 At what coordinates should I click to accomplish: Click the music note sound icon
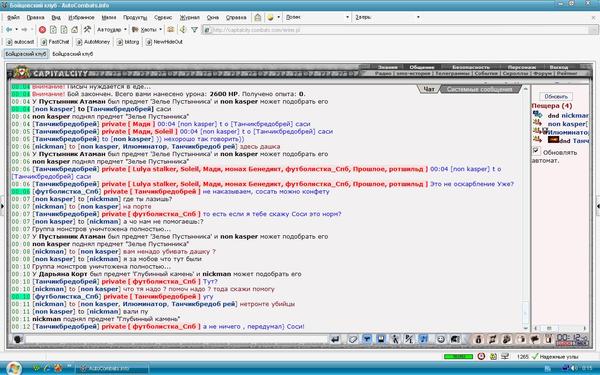tap(424, 339)
